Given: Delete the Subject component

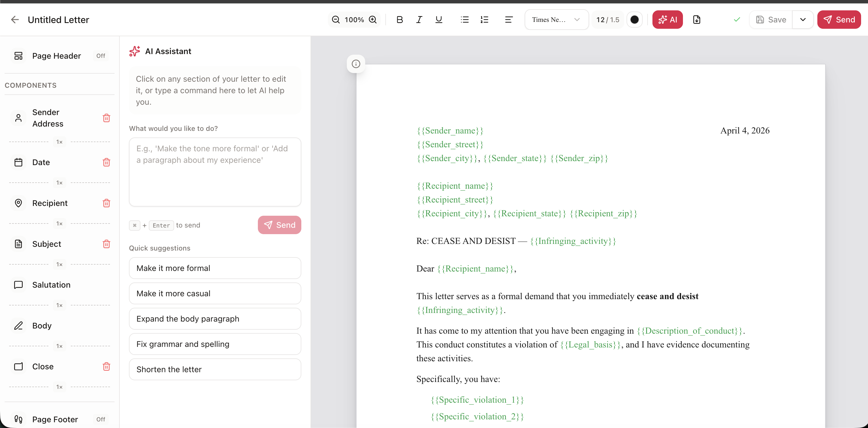Looking at the screenshot, I should [x=106, y=244].
